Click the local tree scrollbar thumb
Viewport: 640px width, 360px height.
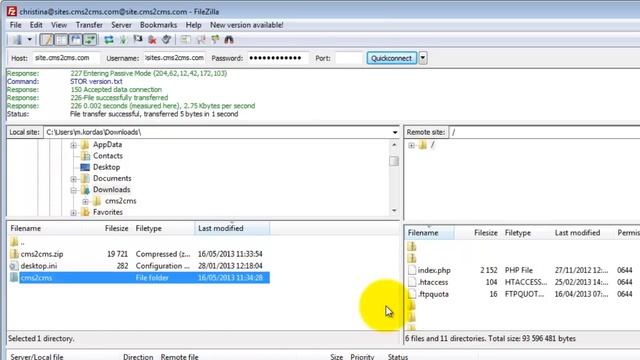(394, 161)
